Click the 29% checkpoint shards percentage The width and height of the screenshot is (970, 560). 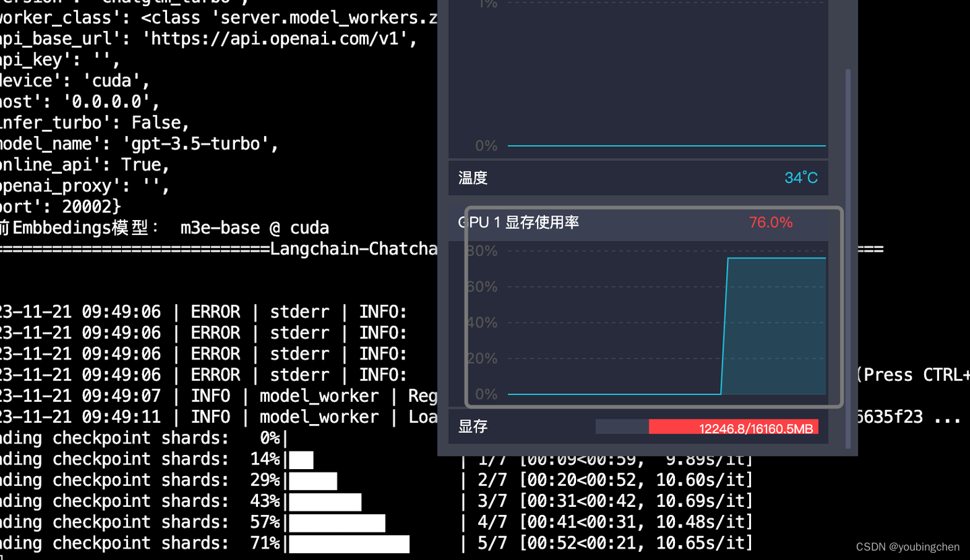265,481
